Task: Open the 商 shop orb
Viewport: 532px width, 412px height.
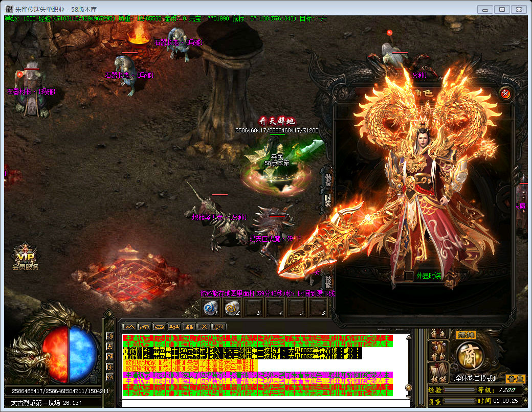Action: pyautogui.click(x=471, y=356)
